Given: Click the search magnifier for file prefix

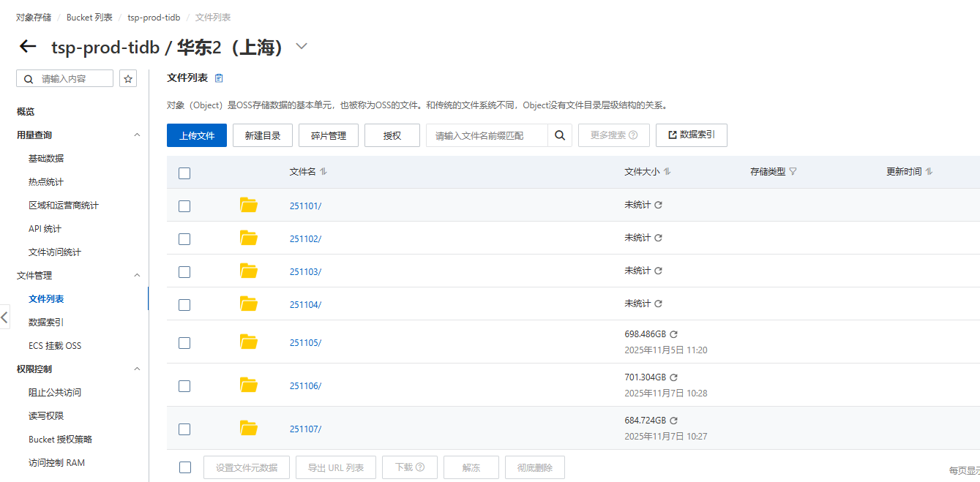Looking at the screenshot, I should 559,135.
